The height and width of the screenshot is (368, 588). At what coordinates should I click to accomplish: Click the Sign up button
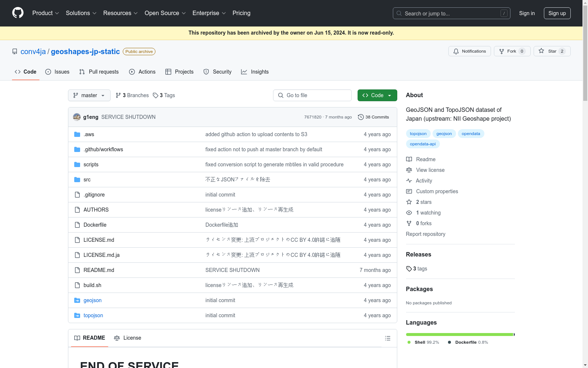click(557, 13)
